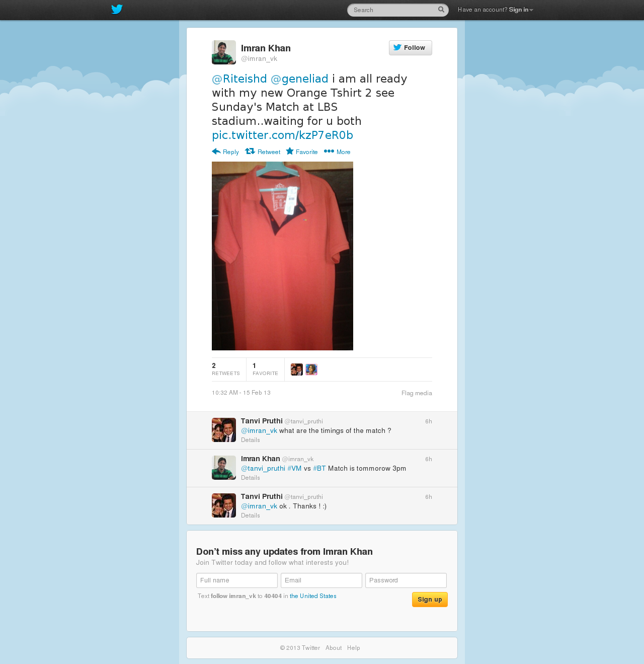Focus the Email field
The height and width of the screenshot is (664, 644).
[321, 580]
